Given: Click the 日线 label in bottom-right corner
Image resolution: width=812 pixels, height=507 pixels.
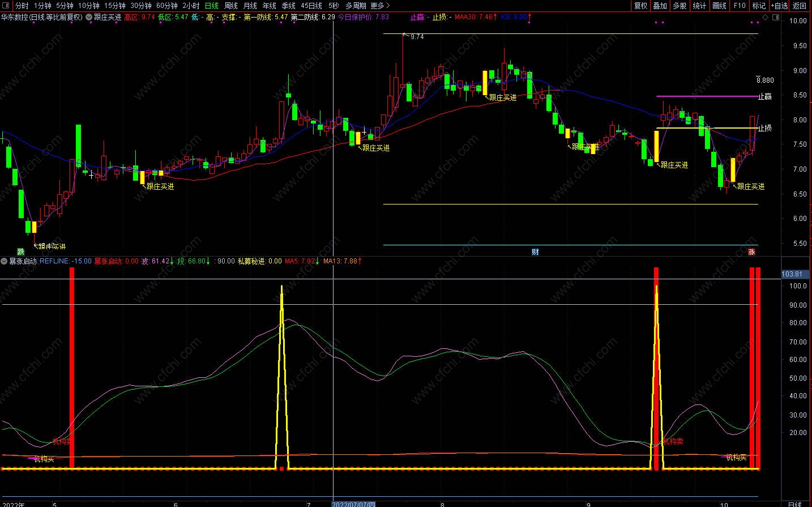Looking at the screenshot, I should pos(795,504).
